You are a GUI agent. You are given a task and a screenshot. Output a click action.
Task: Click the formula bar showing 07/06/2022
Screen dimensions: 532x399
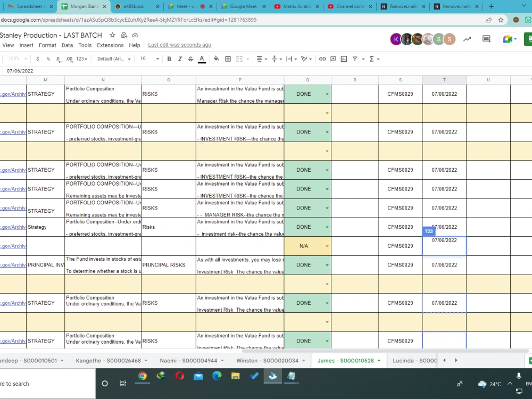264,71
